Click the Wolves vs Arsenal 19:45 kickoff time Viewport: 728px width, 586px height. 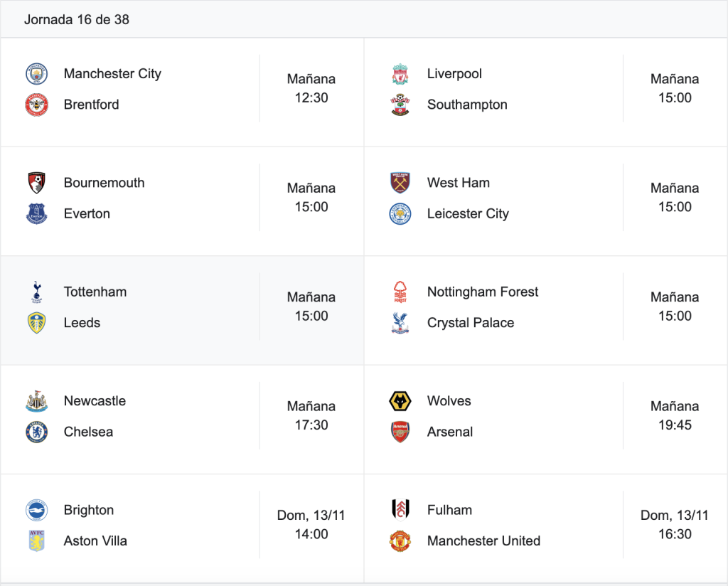click(675, 415)
